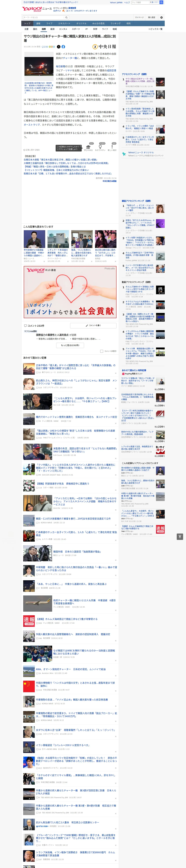Screen dimensions: 186x868
Task: Open the 購入履歴 link
Action: (152, 17)
